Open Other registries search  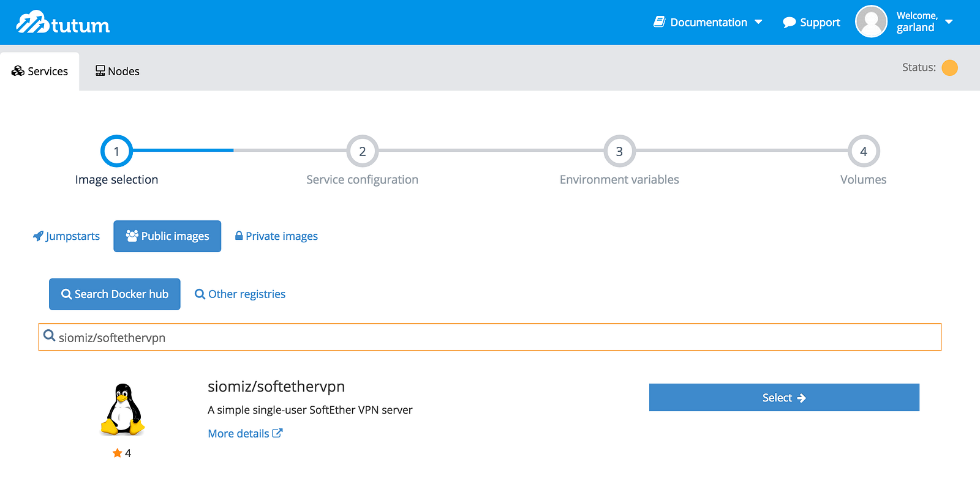[x=240, y=294]
